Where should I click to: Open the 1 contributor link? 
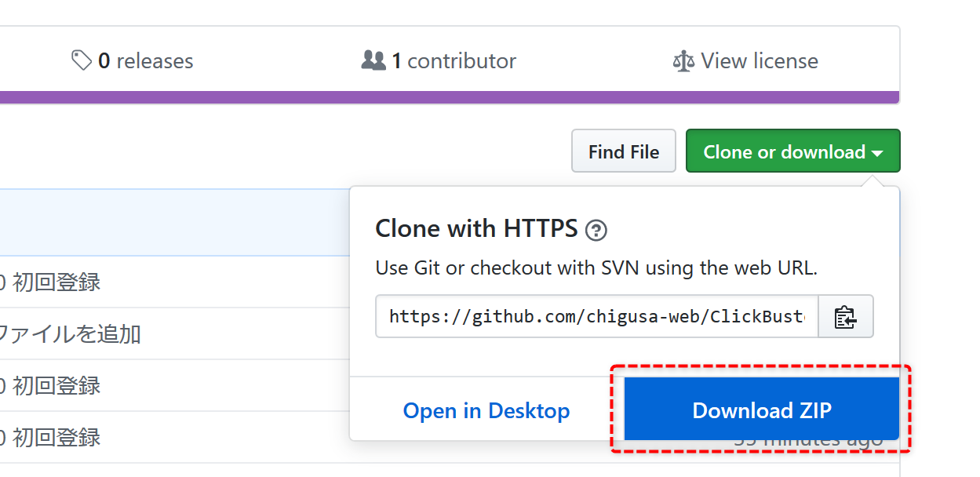tap(439, 61)
